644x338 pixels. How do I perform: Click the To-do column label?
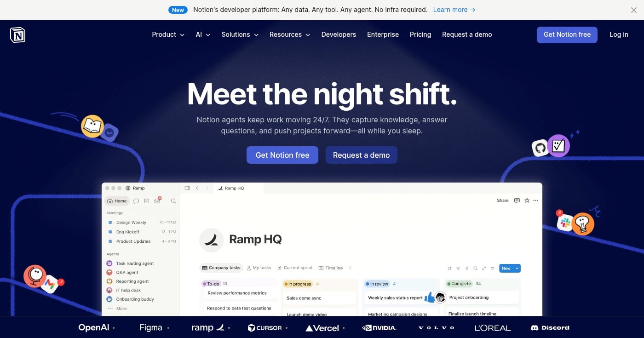point(211,284)
